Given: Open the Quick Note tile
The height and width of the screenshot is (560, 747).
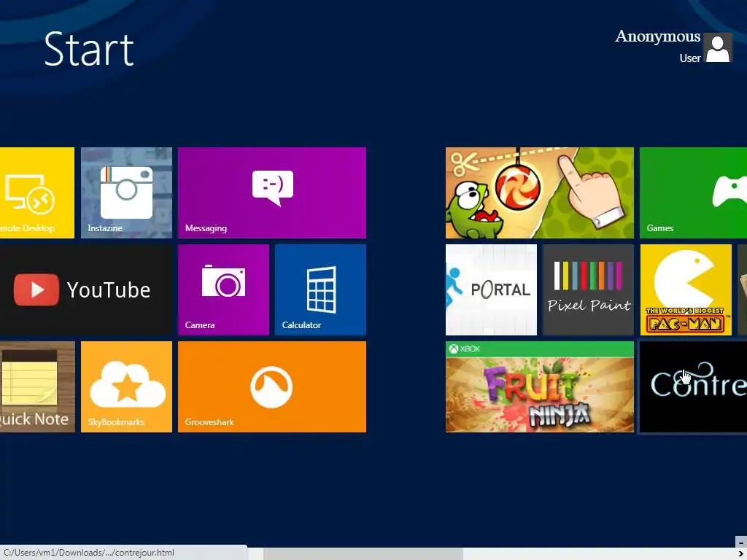Looking at the screenshot, I should 37,386.
